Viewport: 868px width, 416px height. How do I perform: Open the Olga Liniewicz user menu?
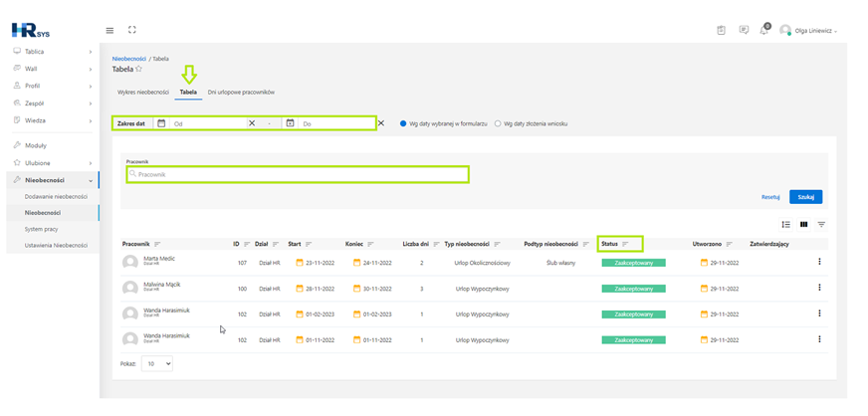tap(808, 31)
